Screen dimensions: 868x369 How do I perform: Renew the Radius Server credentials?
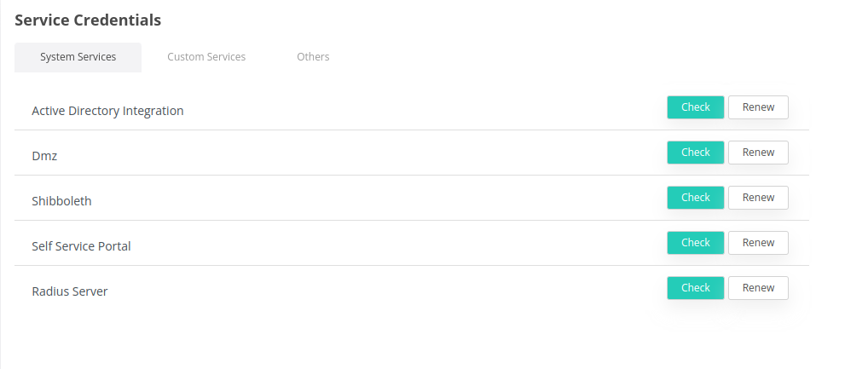(x=758, y=288)
